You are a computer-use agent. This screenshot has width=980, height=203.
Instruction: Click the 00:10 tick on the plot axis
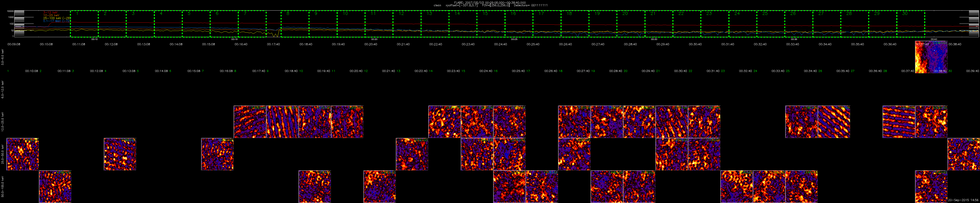(95, 39)
